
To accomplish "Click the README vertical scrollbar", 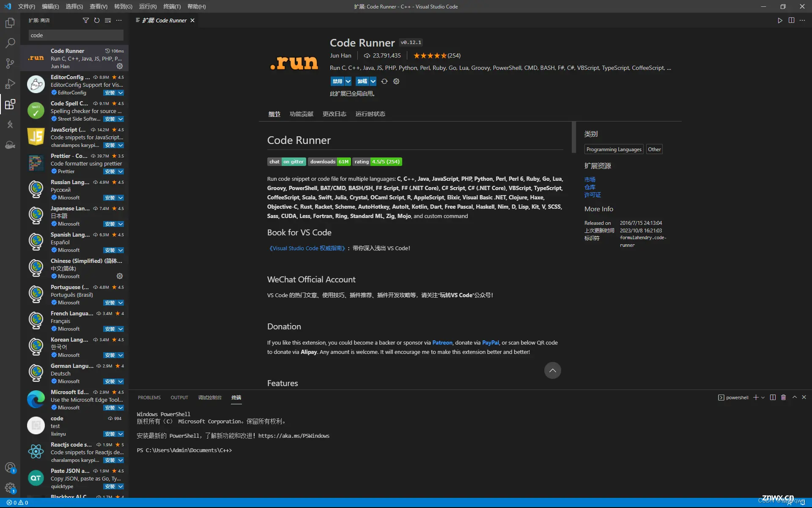I will pyautogui.click(x=574, y=137).
